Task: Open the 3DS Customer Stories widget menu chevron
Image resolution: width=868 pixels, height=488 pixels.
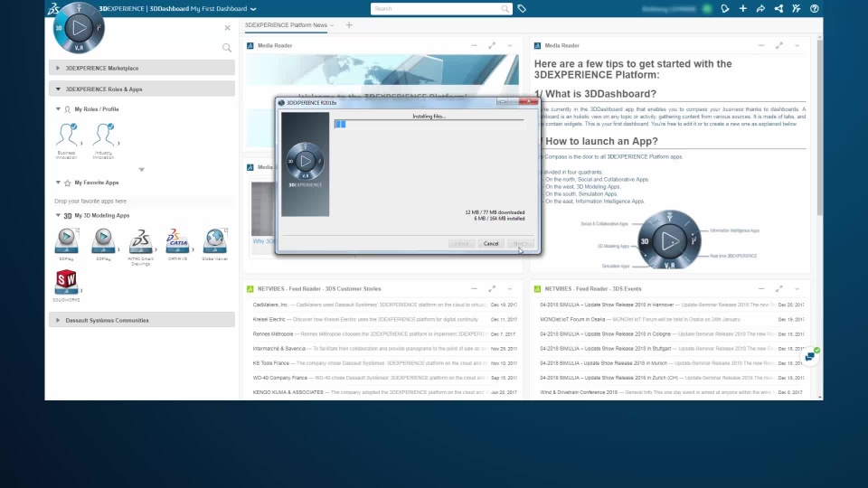Action: point(510,289)
